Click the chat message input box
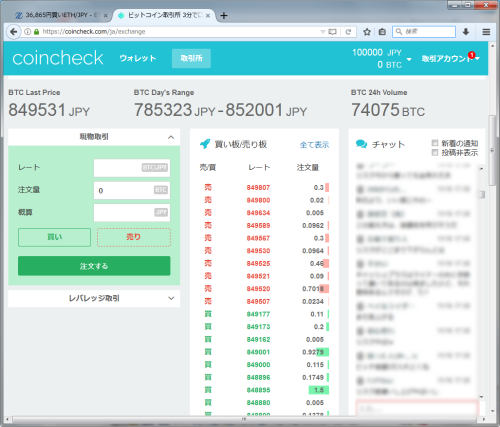The height and width of the screenshot is (427, 500). click(x=417, y=408)
